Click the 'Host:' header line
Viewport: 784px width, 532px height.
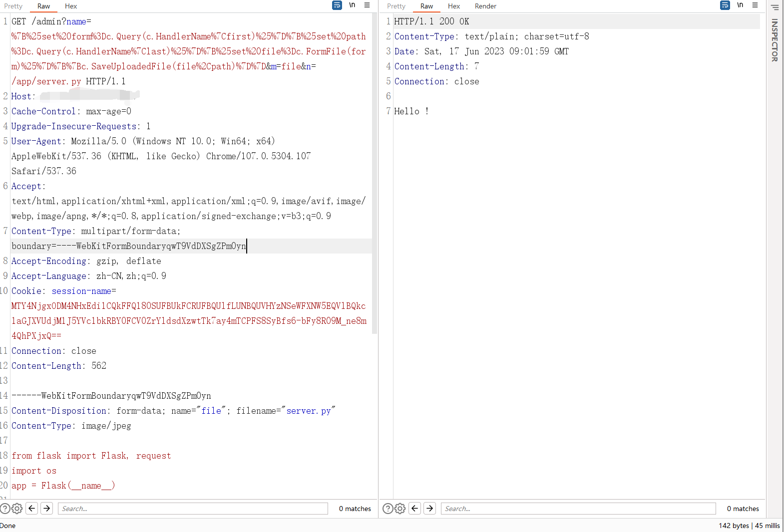click(x=75, y=96)
